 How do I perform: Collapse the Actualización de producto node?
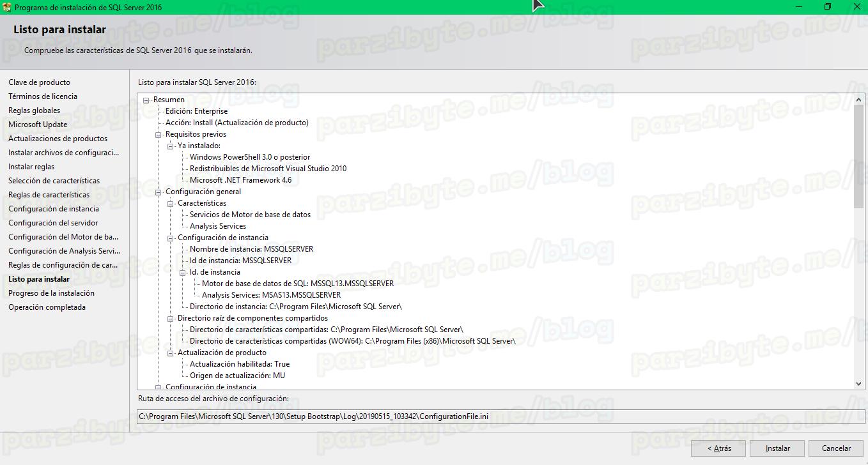171,353
